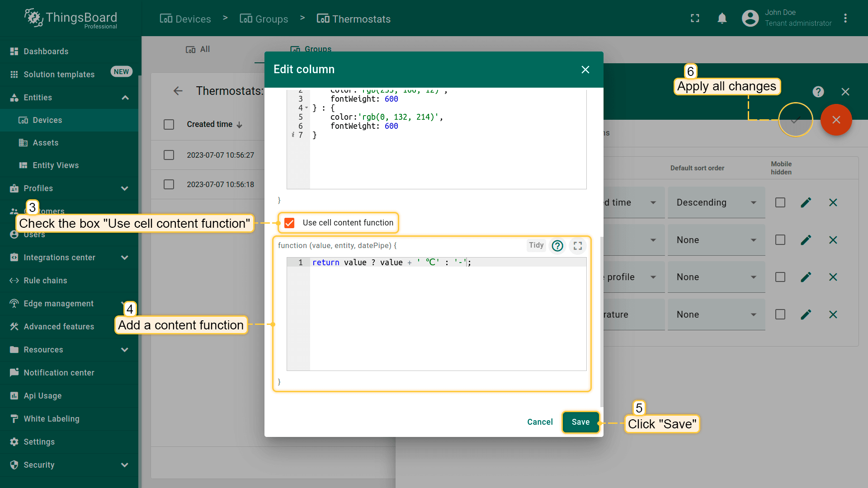Click Tidy to format function code
The width and height of the screenshot is (868, 488).
tap(536, 245)
